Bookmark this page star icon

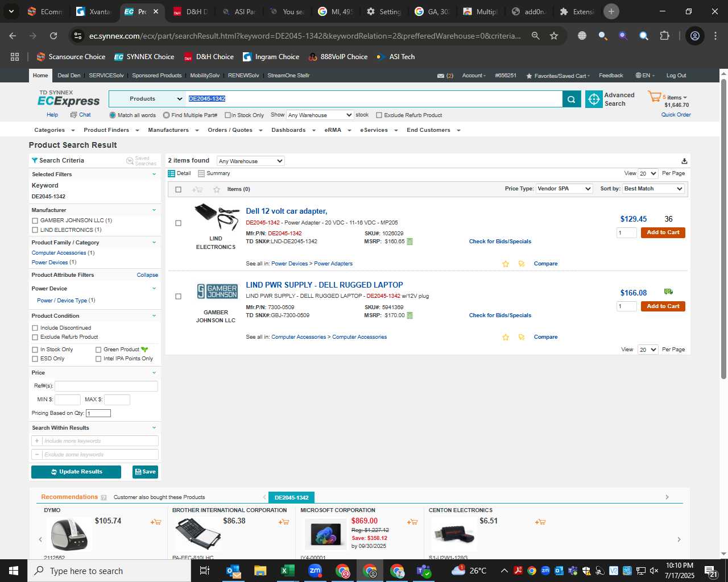(554, 36)
